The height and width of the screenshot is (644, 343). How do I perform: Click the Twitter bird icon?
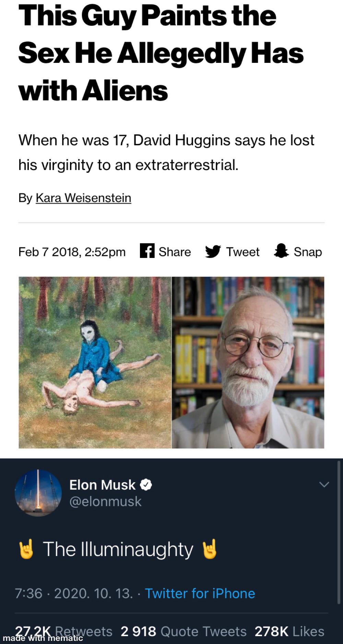[x=213, y=251]
